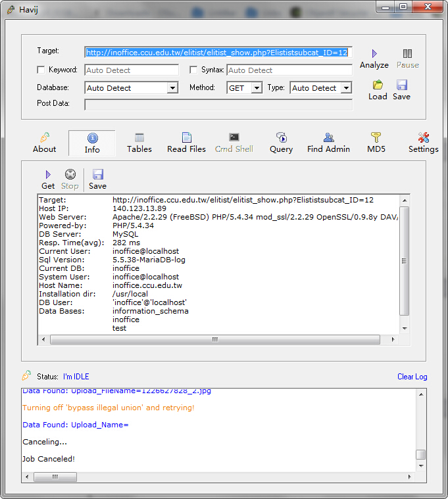Switch to the MD5 tab label

(376, 149)
